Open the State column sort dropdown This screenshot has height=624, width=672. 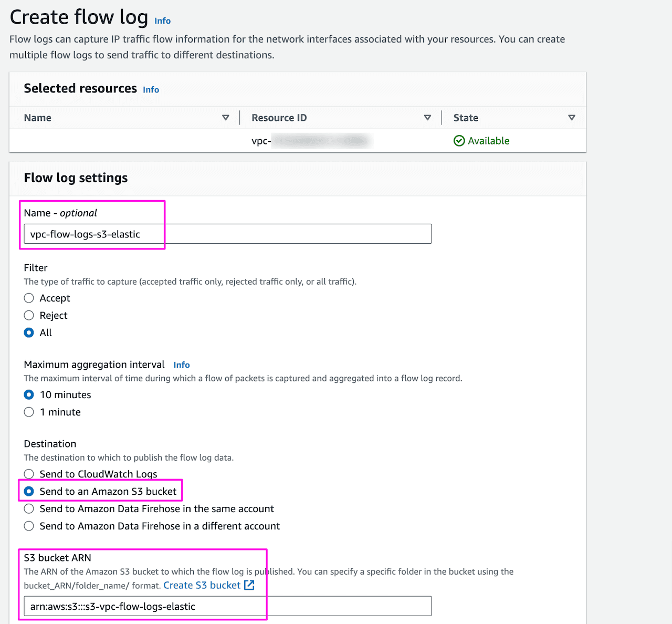[x=572, y=117]
